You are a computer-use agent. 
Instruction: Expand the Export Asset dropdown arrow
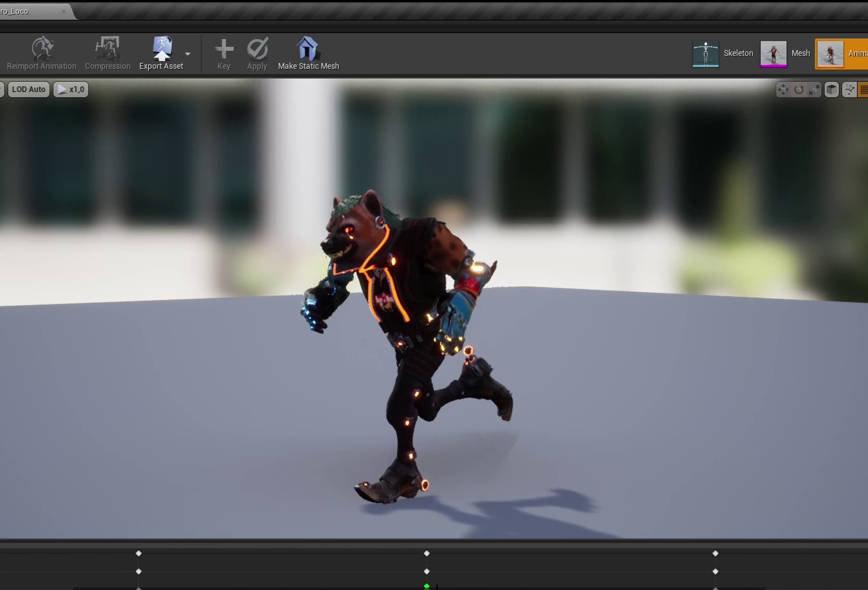[x=188, y=54]
